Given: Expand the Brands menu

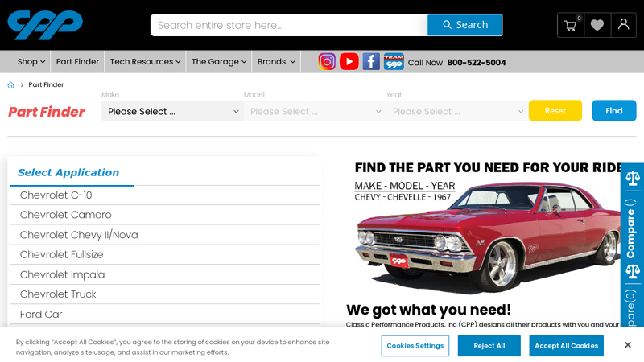Looking at the screenshot, I should pyautogui.click(x=276, y=62).
